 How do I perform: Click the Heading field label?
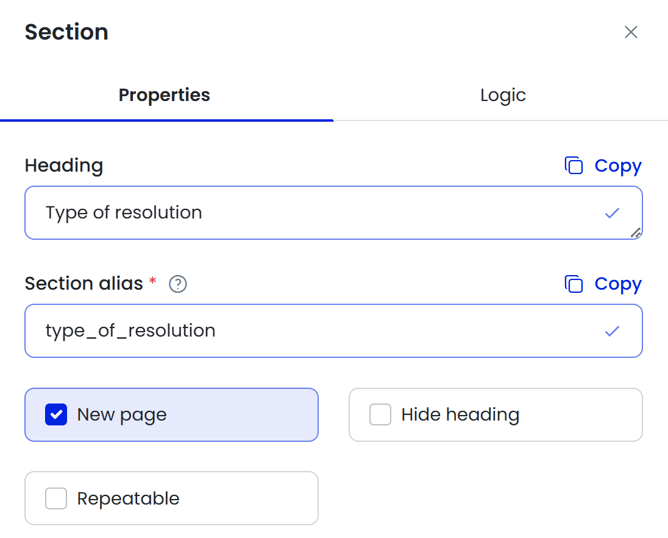[64, 166]
